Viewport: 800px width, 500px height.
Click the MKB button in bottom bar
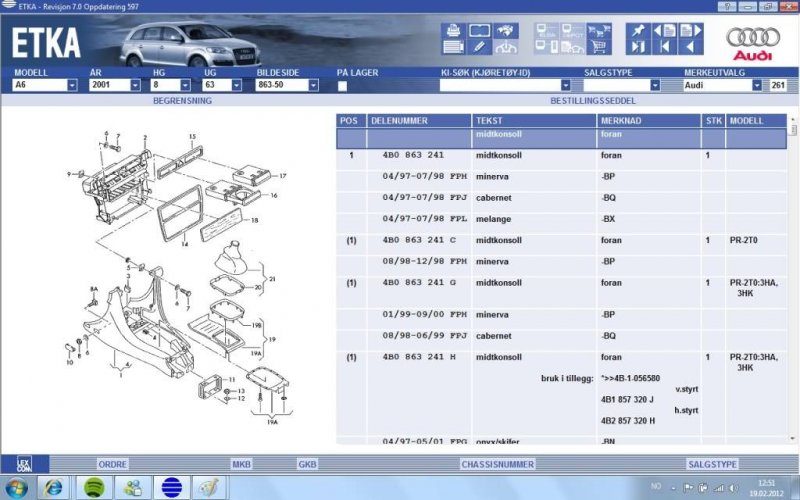coord(242,464)
